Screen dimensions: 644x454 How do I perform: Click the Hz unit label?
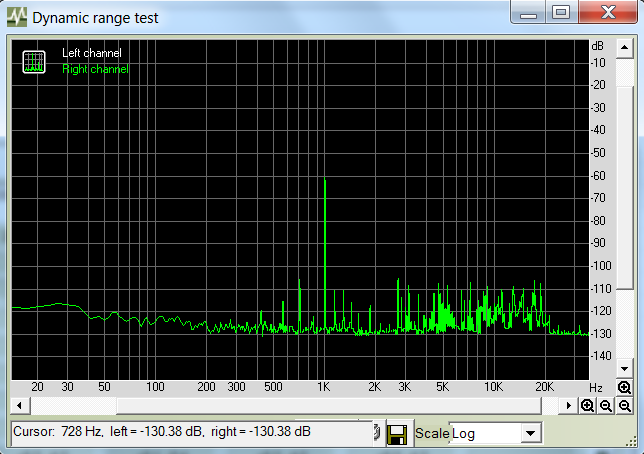[x=596, y=388]
